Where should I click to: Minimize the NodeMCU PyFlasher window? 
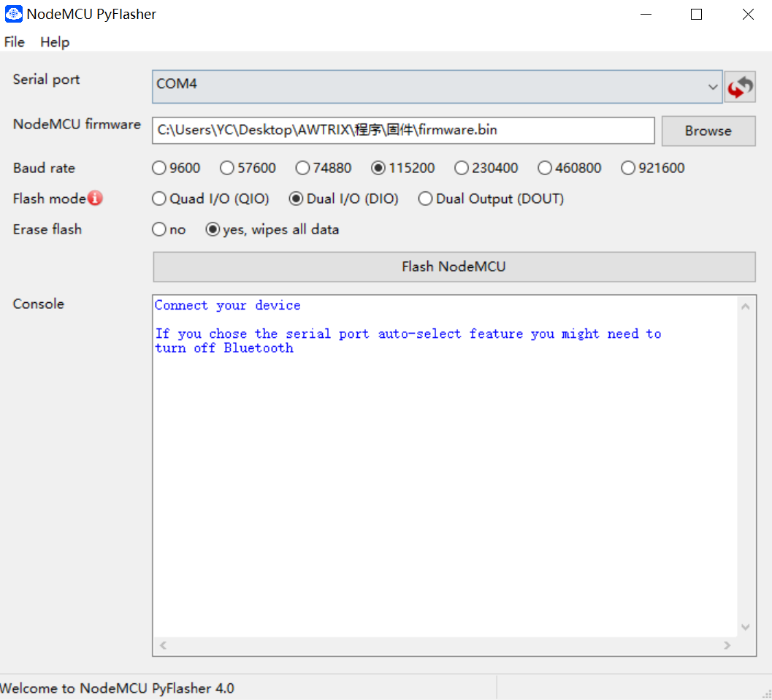click(646, 15)
